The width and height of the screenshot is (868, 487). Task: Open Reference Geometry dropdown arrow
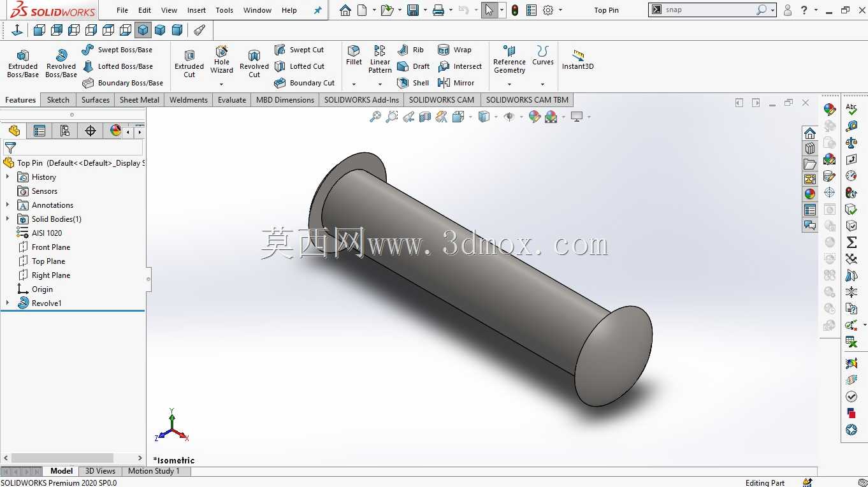[x=509, y=84]
